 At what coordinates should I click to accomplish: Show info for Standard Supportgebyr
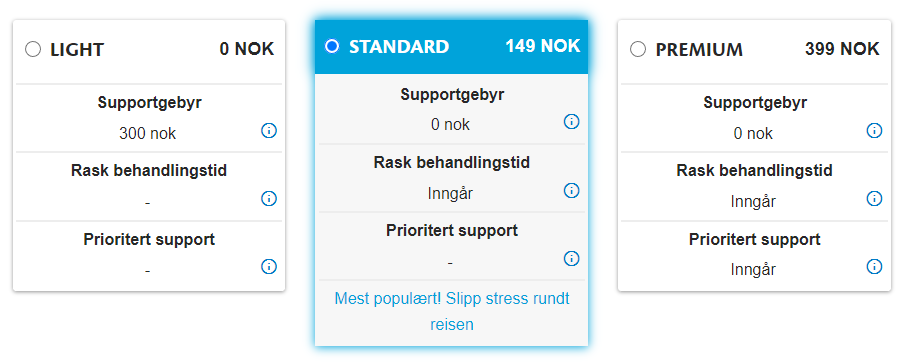(571, 122)
